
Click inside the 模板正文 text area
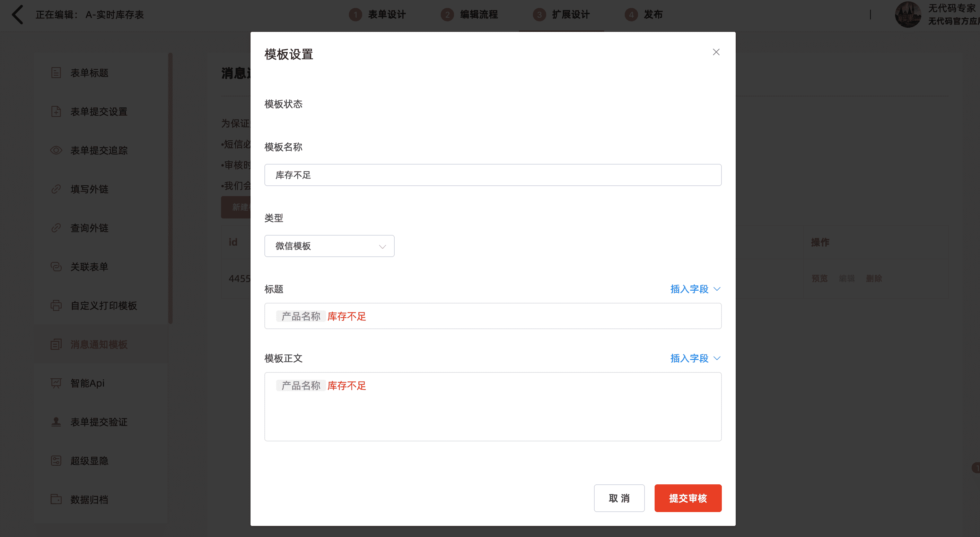point(493,415)
